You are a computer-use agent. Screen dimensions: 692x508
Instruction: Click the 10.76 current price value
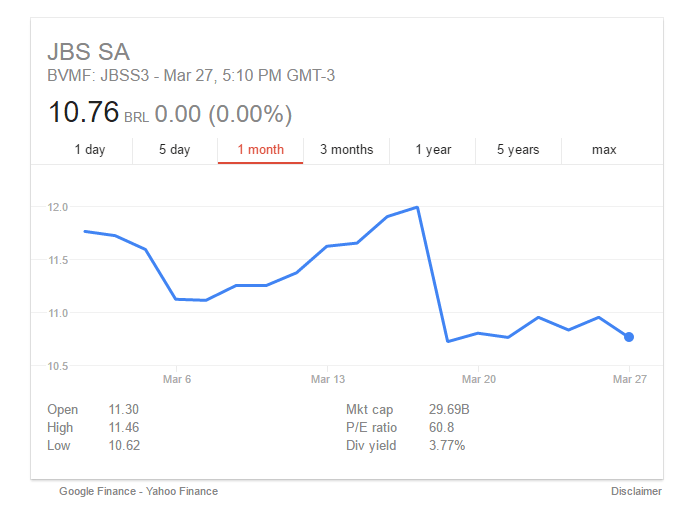(x=83, y=112)
